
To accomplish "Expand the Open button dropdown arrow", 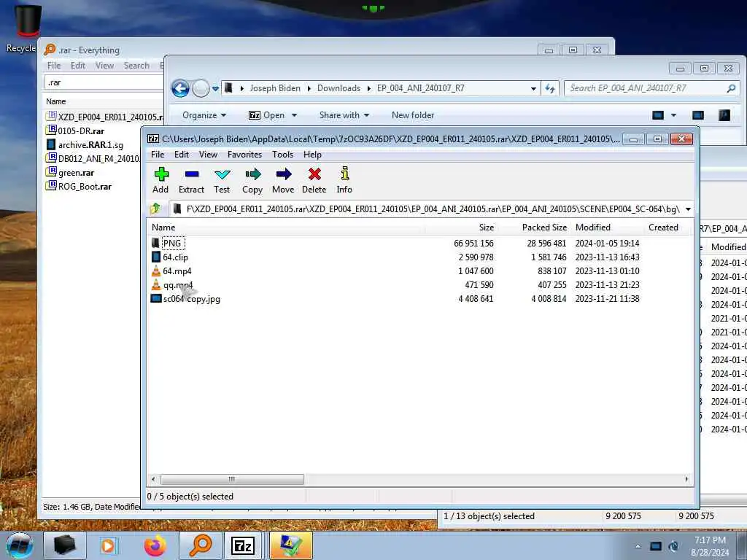I will click(x=295, y=115).
